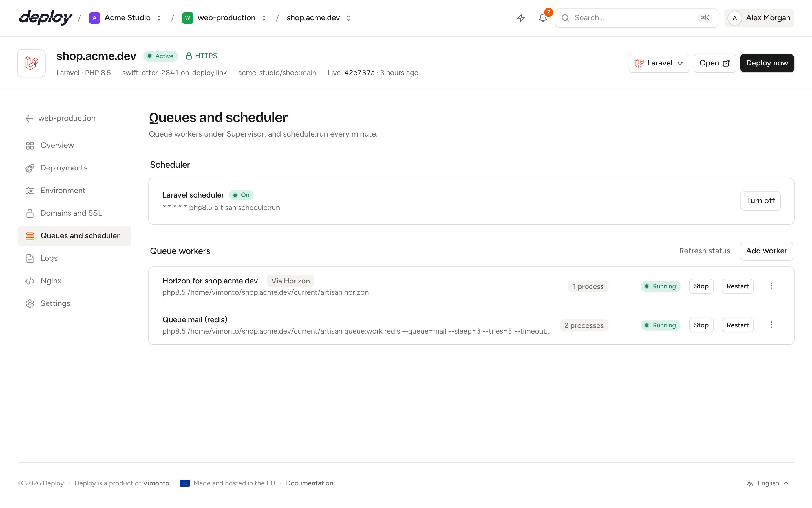Open the lightning bolt quick actions icon
The height and width of the screenshot is (508, 812).
pyautogui.click(x=521, y=18)
